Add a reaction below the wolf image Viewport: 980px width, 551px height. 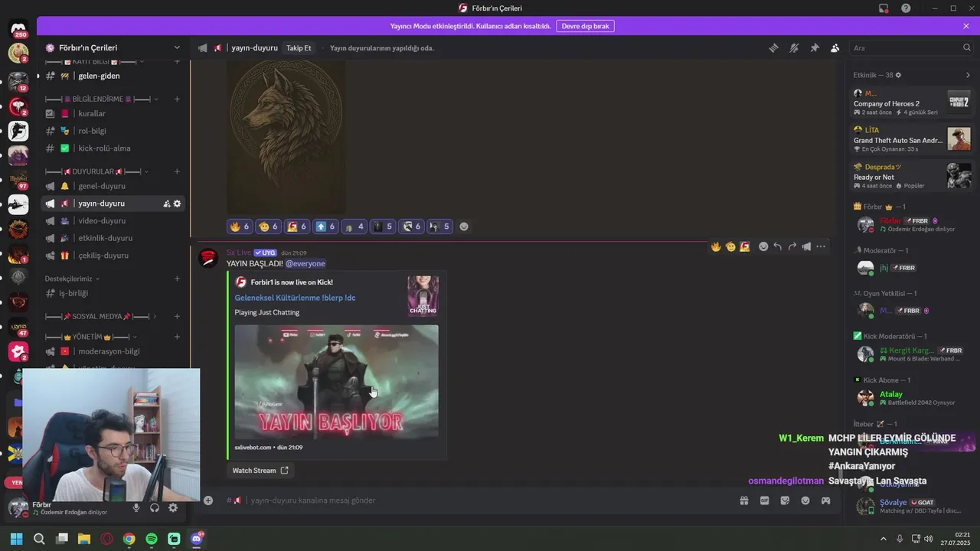tap(463, 227)
